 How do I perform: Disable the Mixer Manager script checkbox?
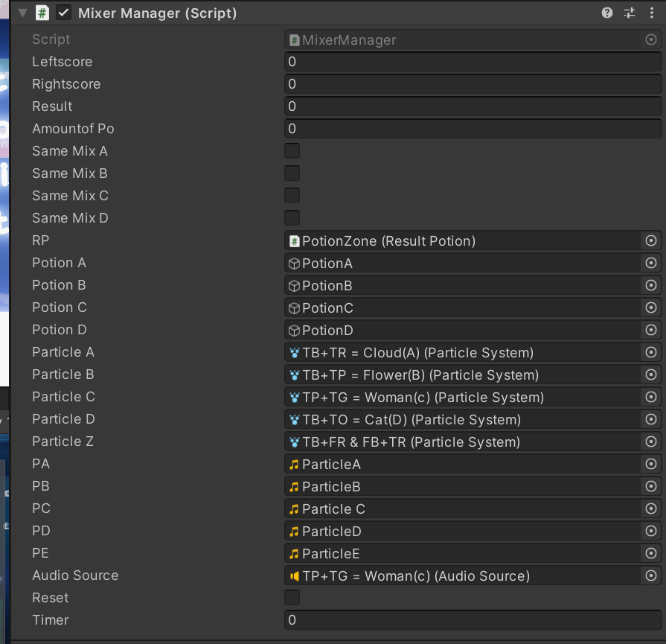(x=63, y=13)
